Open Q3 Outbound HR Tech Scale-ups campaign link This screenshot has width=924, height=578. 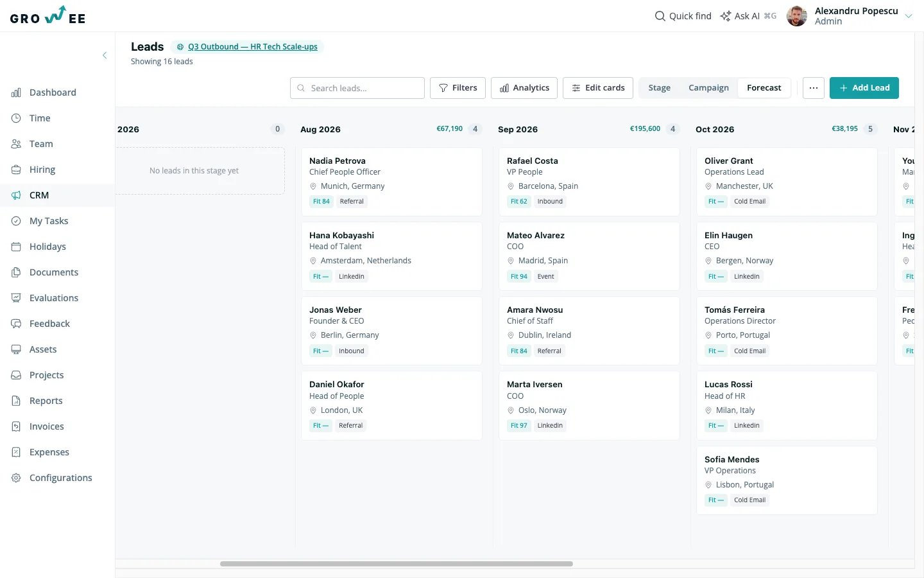click(x=252, y=47)
